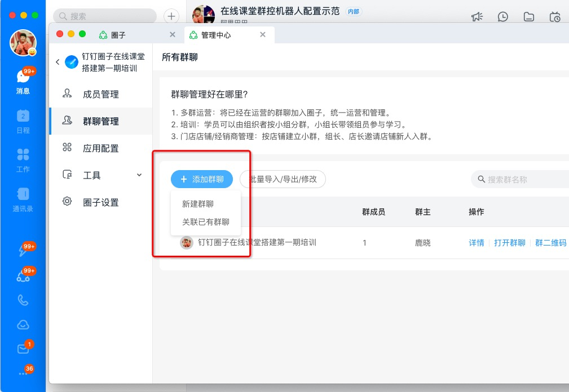
Task: Click the 圈子 tab's circle icon
Action: (x=103, y=35)
